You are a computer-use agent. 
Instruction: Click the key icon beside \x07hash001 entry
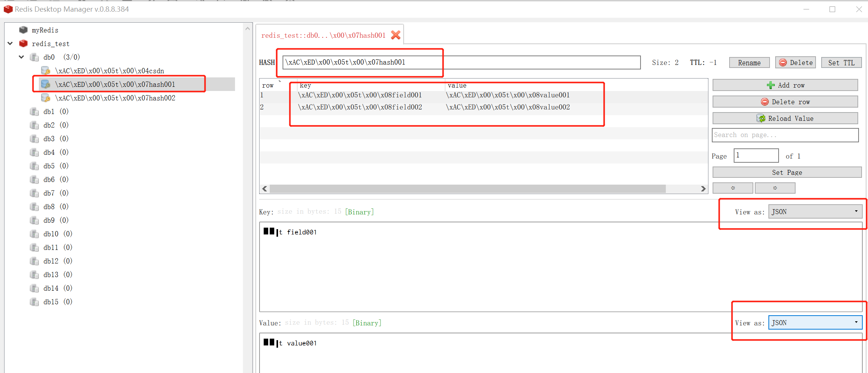(46, 84)
